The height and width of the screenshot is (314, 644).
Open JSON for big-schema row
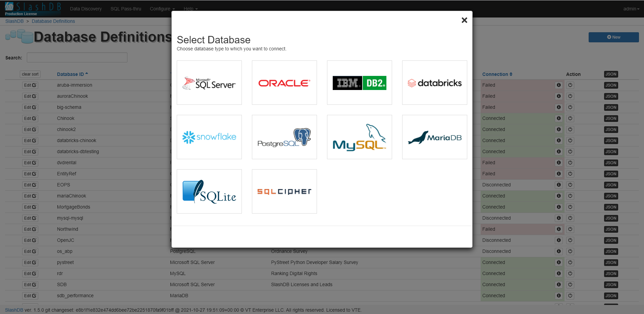[x=611, y=107]
